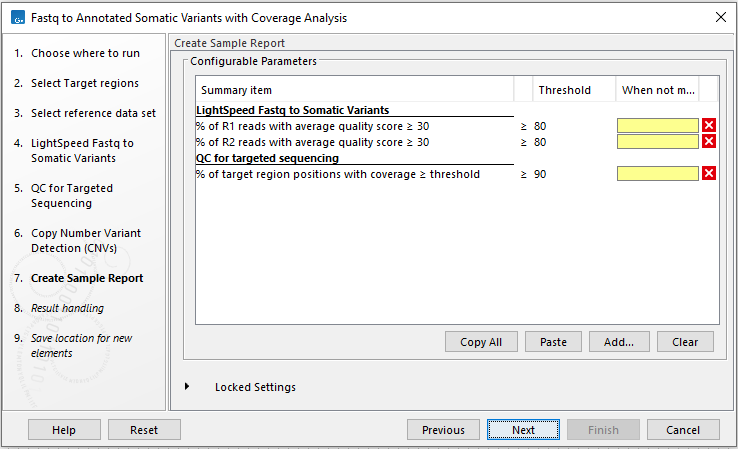This screenshot has height=449, width=738.
Task: Select step 4 LightSpeed Fastq to Somatic Variants
Action: pyautogui.click(x=82, y=151)
